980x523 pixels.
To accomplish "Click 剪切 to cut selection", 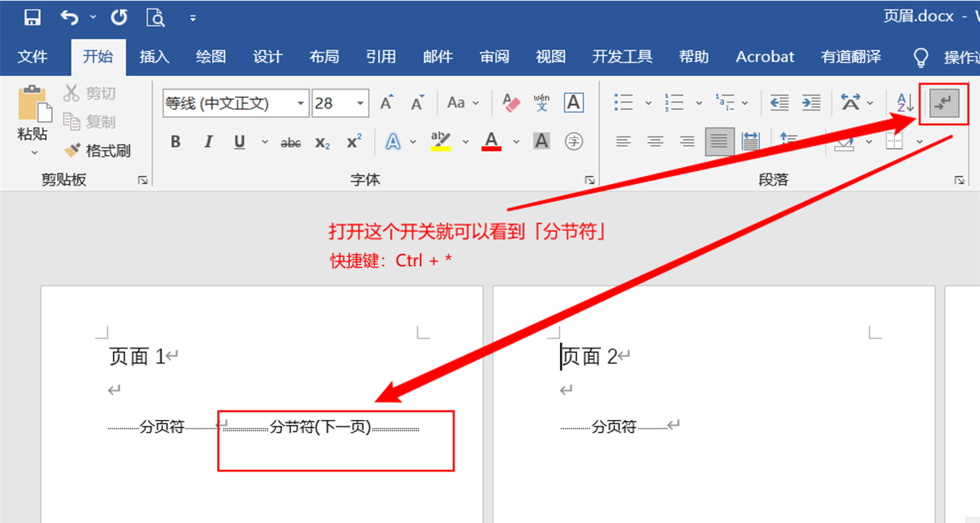I will point(90,93).
